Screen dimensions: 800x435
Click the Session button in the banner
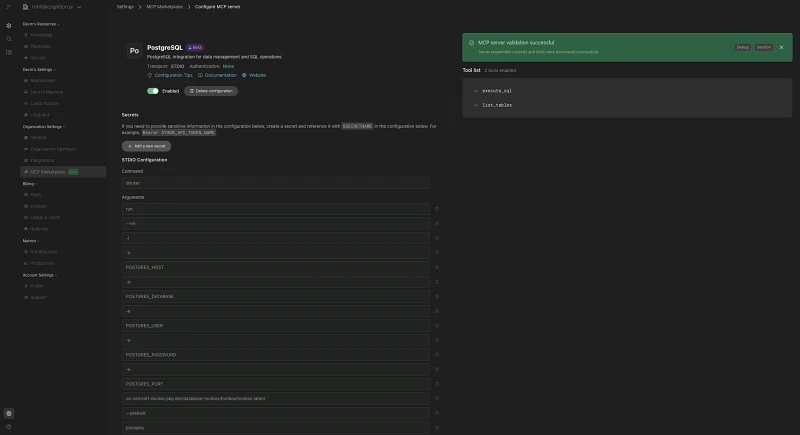[x=763, y=47]
